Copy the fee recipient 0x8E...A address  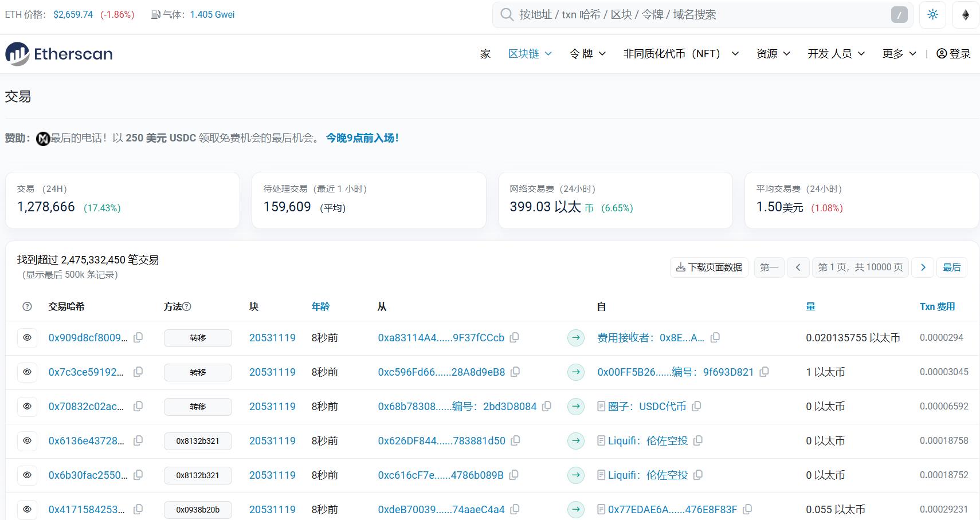click(715, 338)
